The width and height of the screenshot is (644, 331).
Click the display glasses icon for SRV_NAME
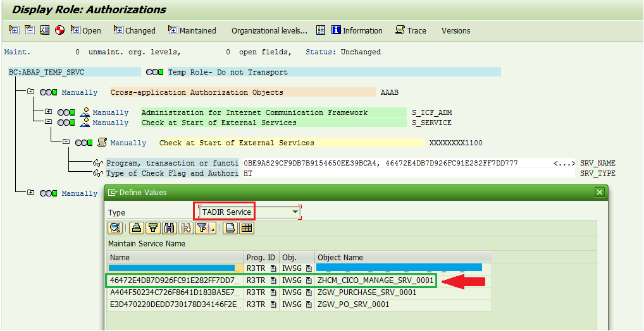98,163
